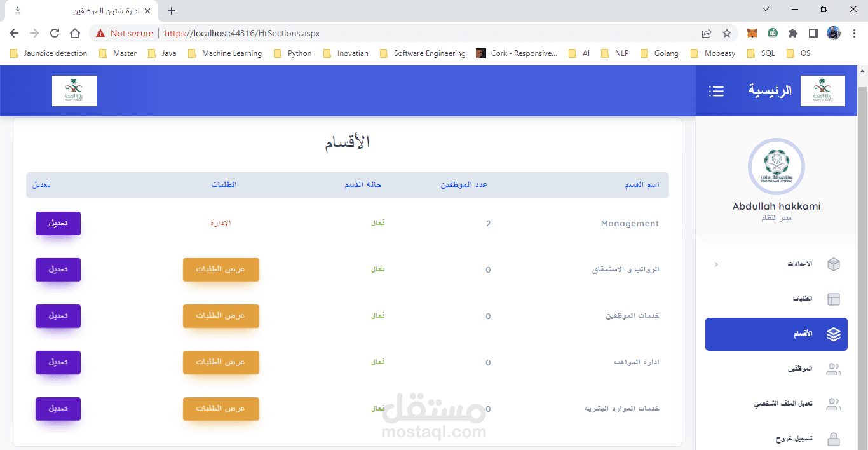Image resolution: width=868 pixels, height=450 pixels.
Task: Open the browser extensions puzzle icon
Action: click(794, 33)
